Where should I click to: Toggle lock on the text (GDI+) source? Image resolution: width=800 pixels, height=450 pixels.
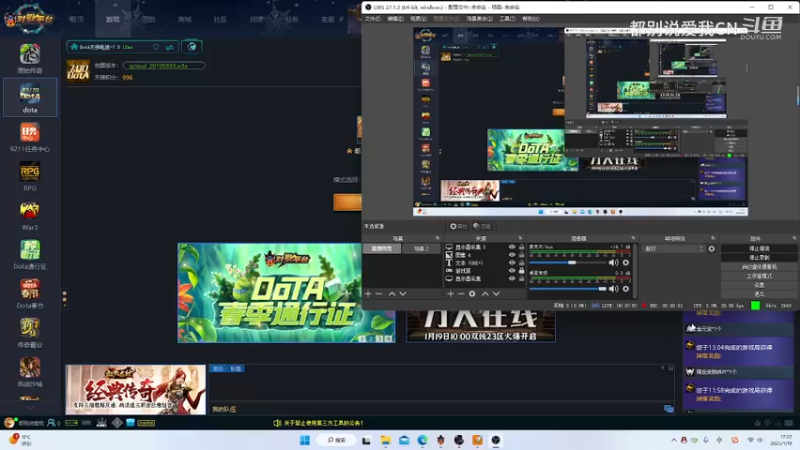521,263
